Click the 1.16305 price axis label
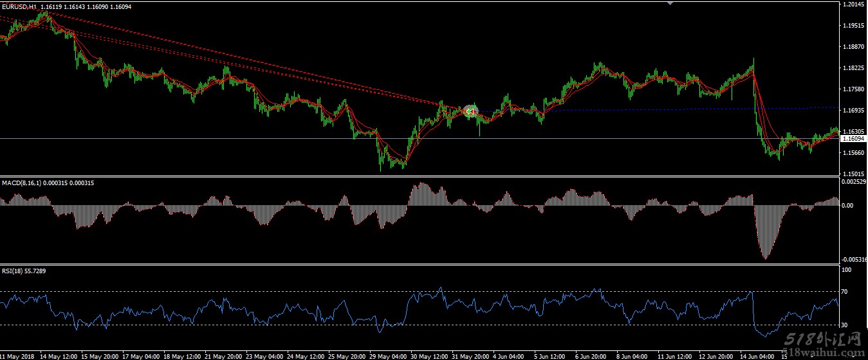Screen dimensions: 868x360 (854, 131)
